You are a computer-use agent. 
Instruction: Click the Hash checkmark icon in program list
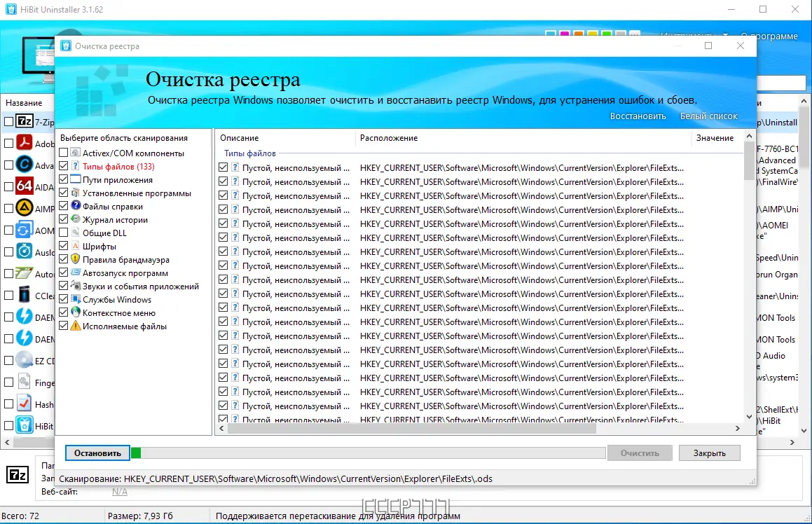click(x=25, y=404)
